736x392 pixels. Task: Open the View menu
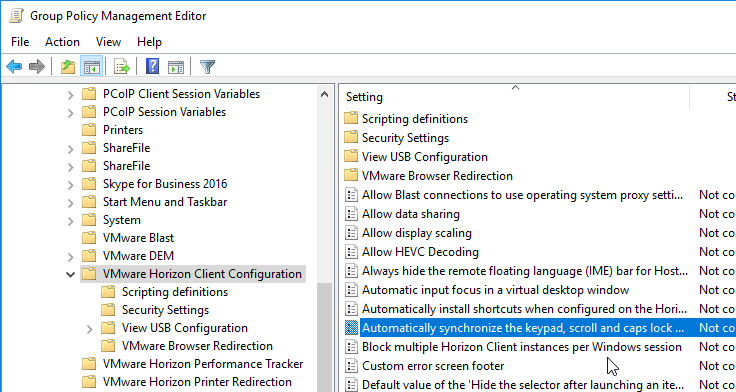tap(108, 42)
